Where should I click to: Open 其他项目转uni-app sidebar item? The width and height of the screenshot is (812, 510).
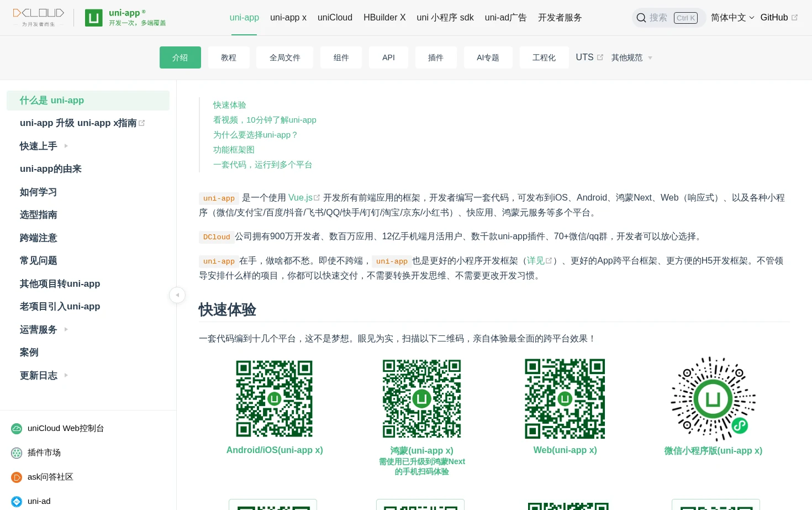pyautogui.click(x=60, y=283)
